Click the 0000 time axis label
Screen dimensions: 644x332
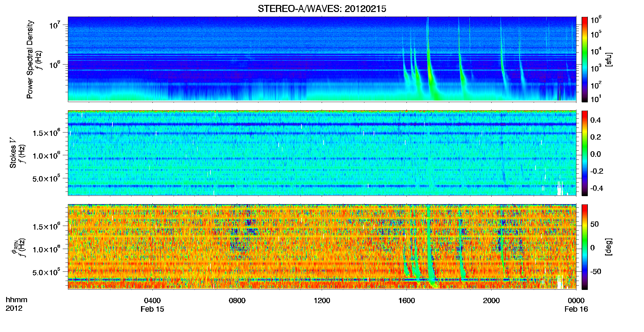576,300
